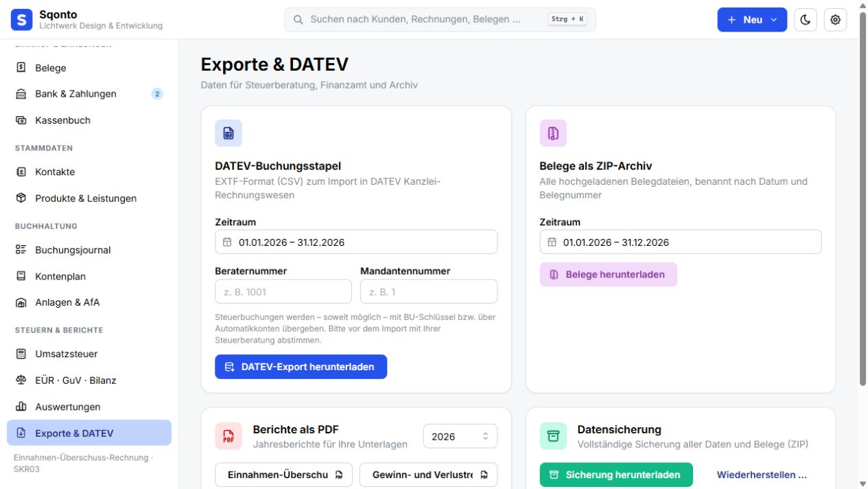
Task: Click the 'Exporte & DATEV' page heading
Action: pos(274,65)
